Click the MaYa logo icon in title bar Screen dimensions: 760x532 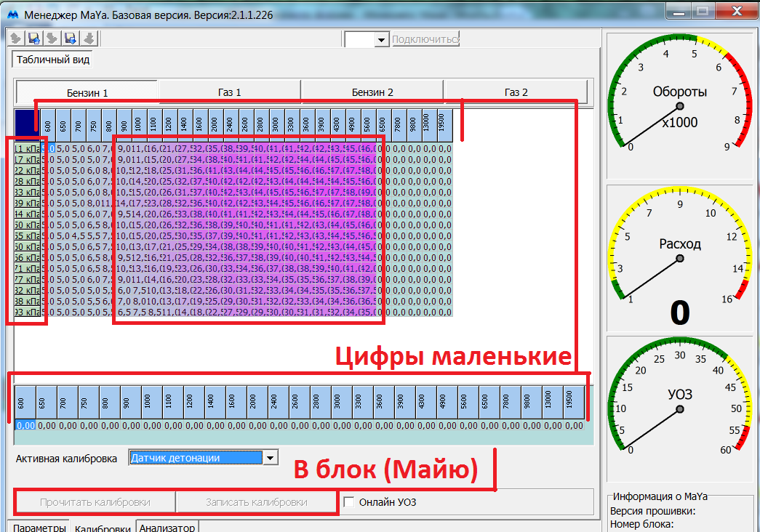pos(12,15)
